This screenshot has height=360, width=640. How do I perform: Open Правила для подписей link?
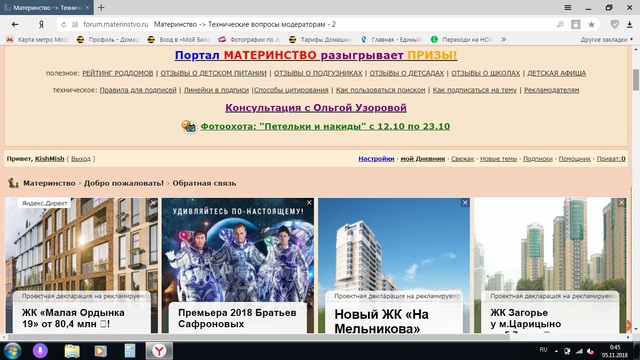tap(138, 90)
